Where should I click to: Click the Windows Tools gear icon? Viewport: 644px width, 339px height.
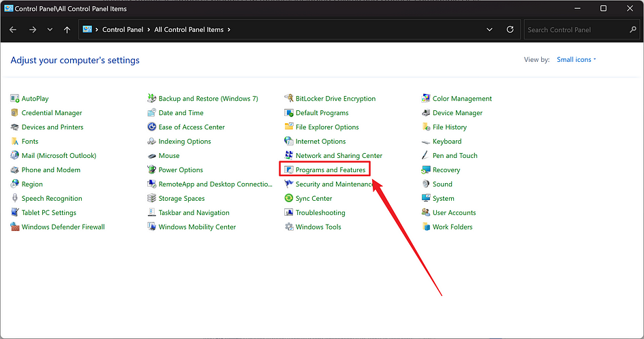pyautogui.click(x=289, y=227)
